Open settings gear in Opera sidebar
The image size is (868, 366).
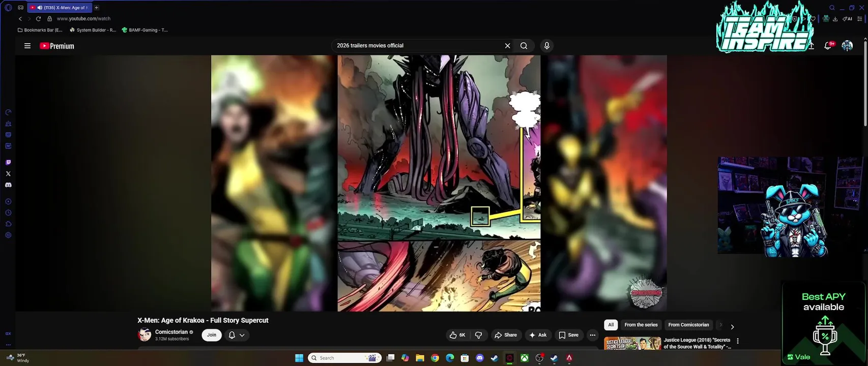[x=8, y=235]
